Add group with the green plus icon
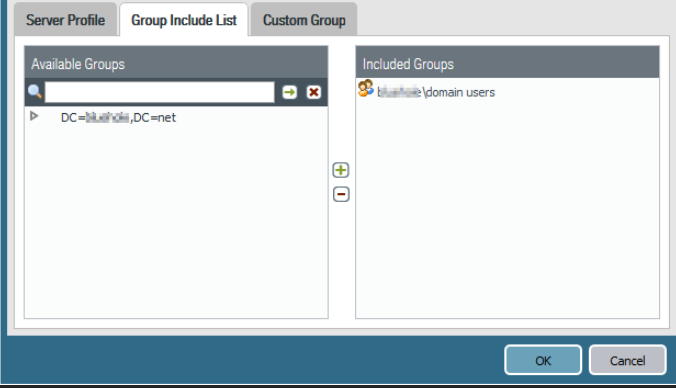 click(x=341, y=170)
